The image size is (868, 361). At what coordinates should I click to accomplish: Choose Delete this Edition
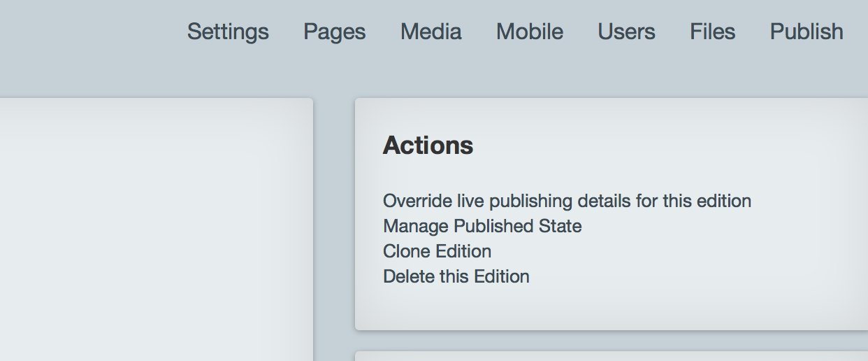tap(456, 276)
